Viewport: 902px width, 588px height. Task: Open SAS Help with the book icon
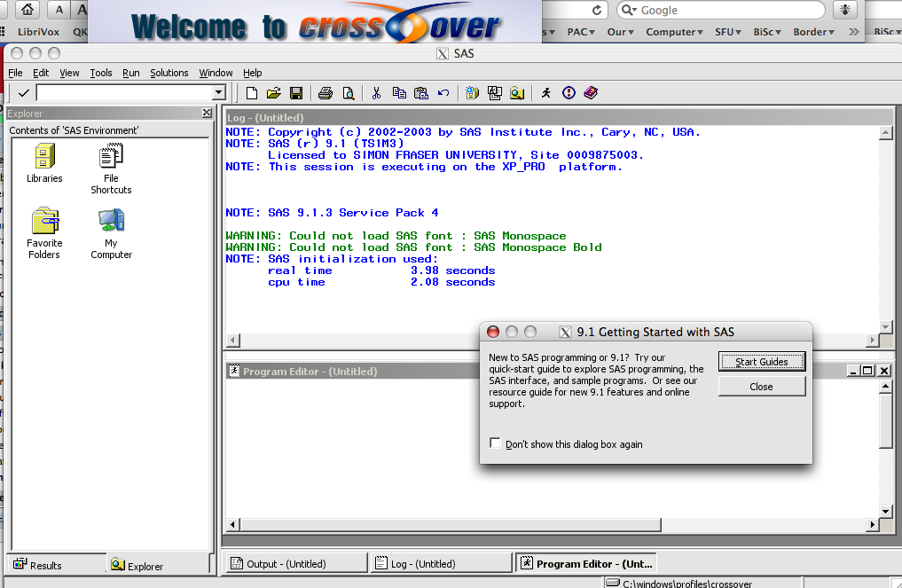click(589, 92)
